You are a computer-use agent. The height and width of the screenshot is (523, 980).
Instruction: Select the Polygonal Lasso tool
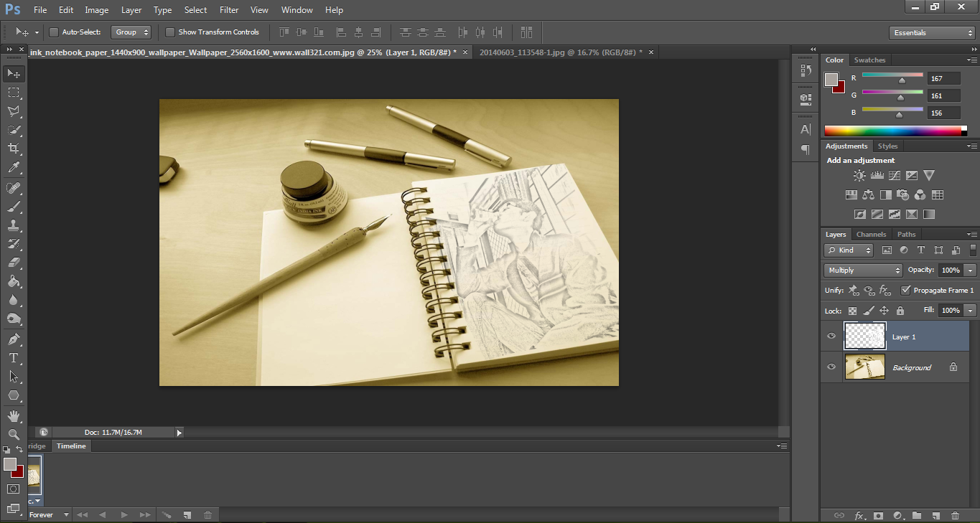(14, 111)
